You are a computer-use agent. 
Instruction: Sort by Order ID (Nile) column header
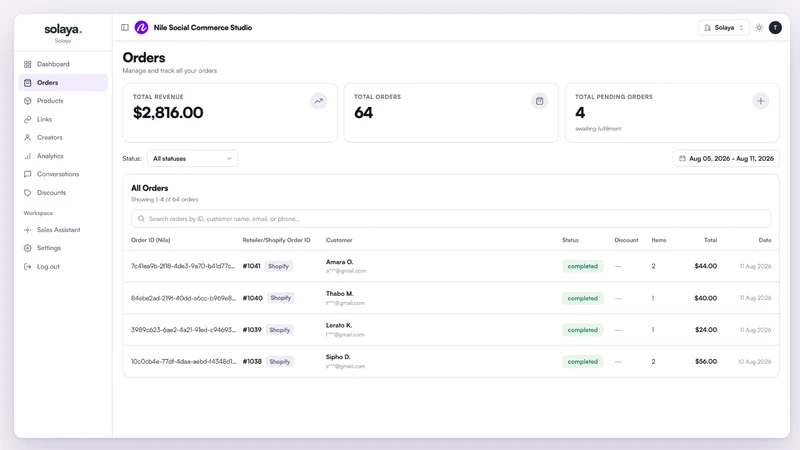pos(151,240)
